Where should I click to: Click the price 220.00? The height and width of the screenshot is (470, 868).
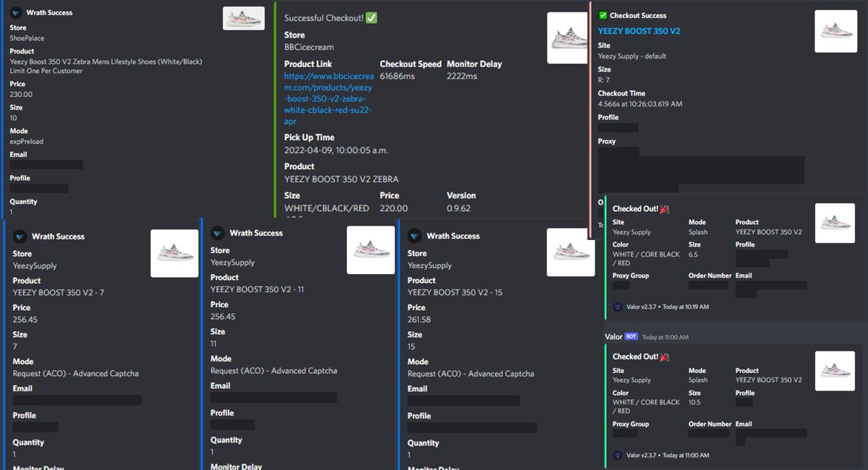(393, 208)
